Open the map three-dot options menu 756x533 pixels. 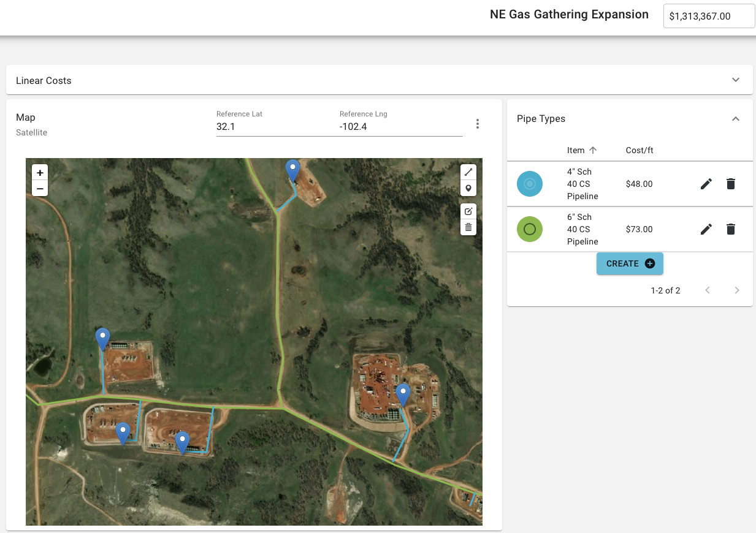(478, 124)
